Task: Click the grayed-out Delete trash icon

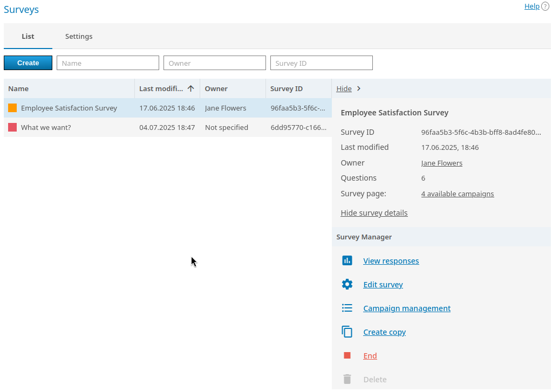Action: [x=347, y=380]
